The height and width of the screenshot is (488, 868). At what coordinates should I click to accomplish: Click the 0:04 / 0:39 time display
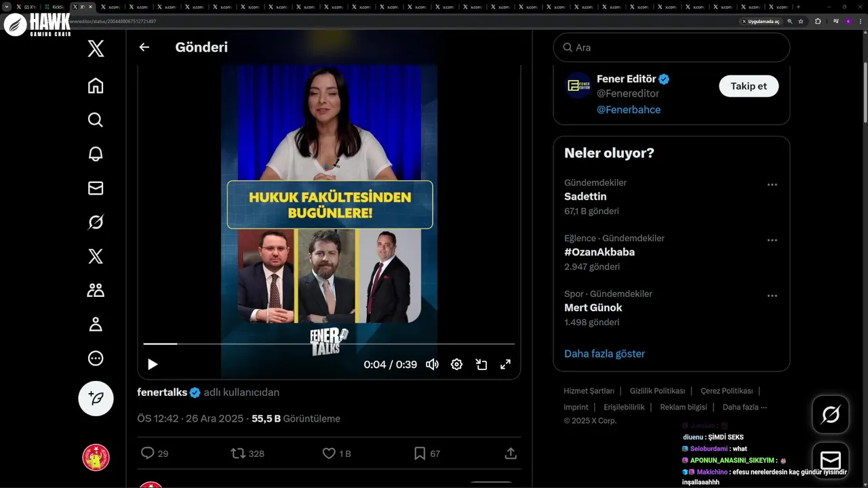pyautogui.click(x=390, y=365)
